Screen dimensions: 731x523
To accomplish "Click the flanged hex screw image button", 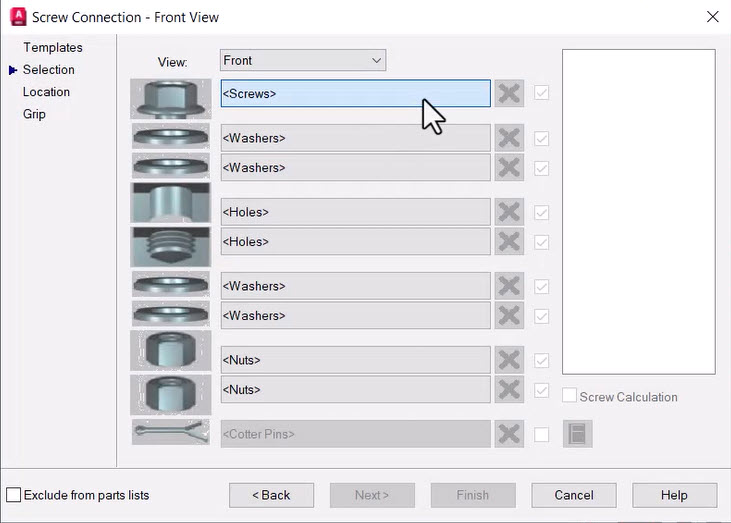I will click(171, 99).
